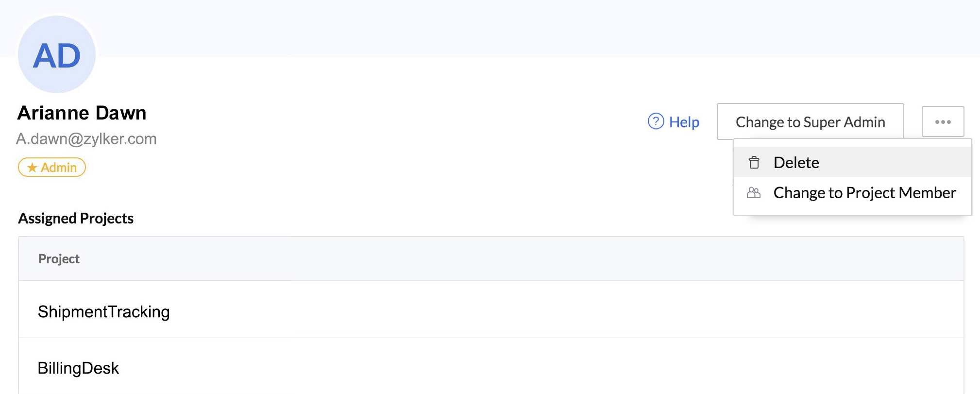
Task: Click the trash can icon beside Delete
Action: coord(754,162)
